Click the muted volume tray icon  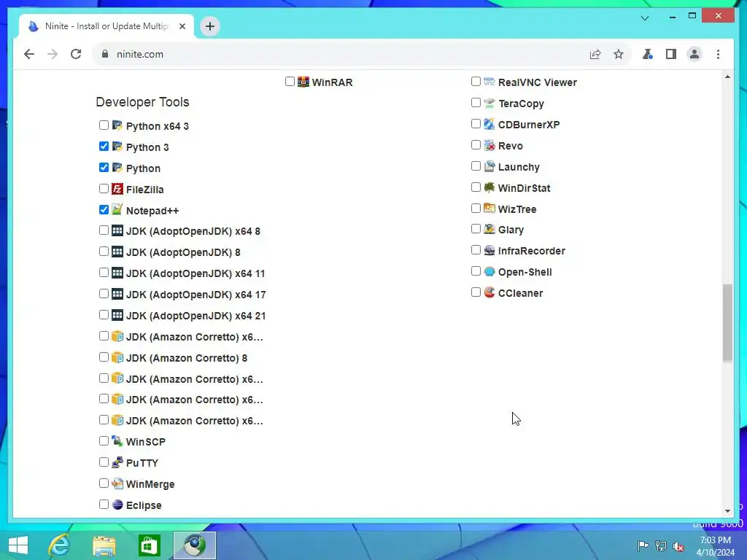(678, 546)
